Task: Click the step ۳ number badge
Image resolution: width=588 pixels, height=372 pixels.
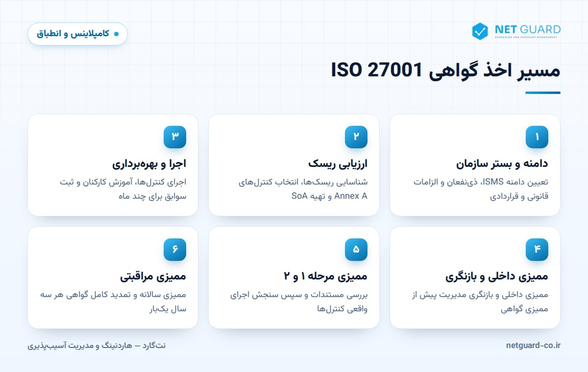Action: pos(175,137)
